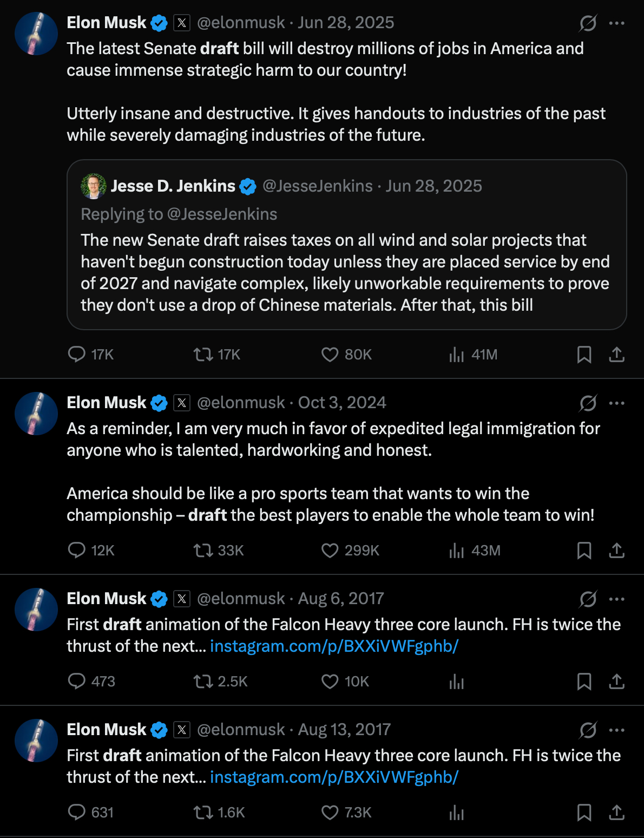The height and width of the screenshot is (838, 644).
Task: Open Instagram link in Aug 6, 2017 tweet
Action: pos(334,646)
